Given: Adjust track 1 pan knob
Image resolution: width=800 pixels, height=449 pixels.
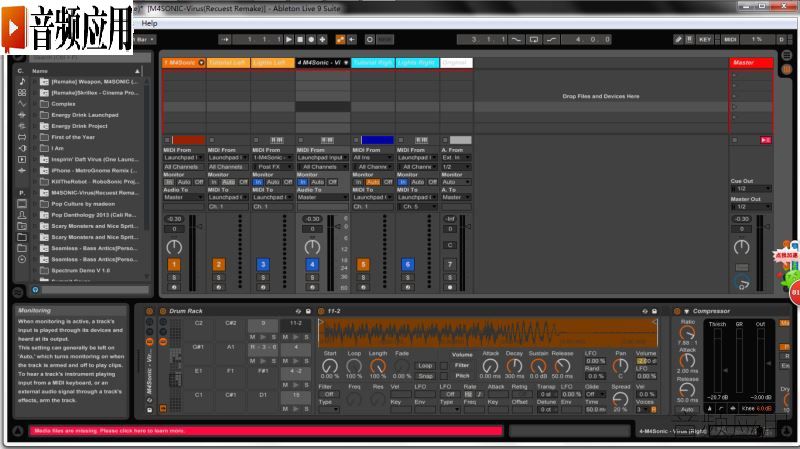Looking at the screenshot, I should pyautogui.click(x=174, y=247).
